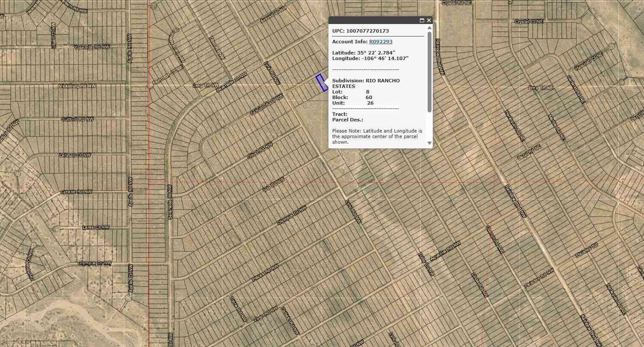Click the Guilford Rd NW street label
Image resolution: width=644 pixels, height=347 pixels.
[x=77, y=119]
